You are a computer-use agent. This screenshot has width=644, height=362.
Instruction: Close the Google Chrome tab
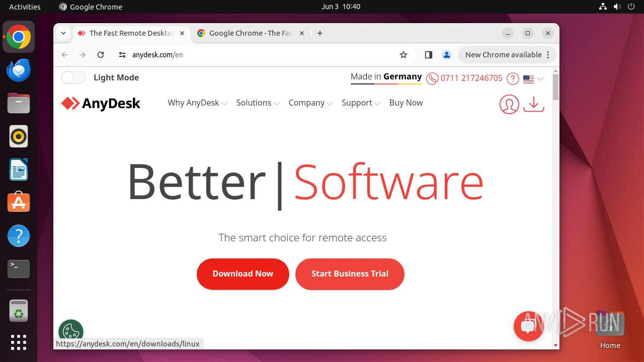[x=302, y=33]
